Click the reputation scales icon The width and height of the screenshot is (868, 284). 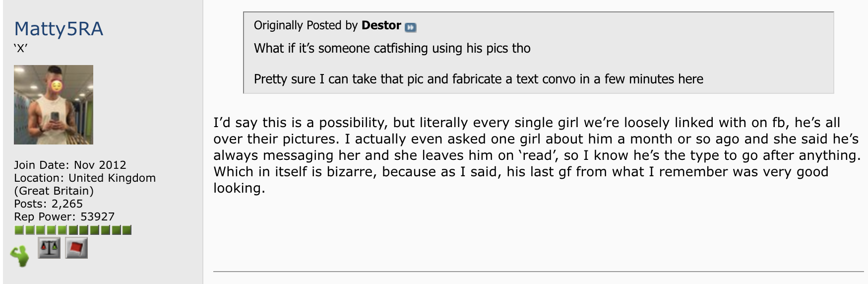point(49,247)
